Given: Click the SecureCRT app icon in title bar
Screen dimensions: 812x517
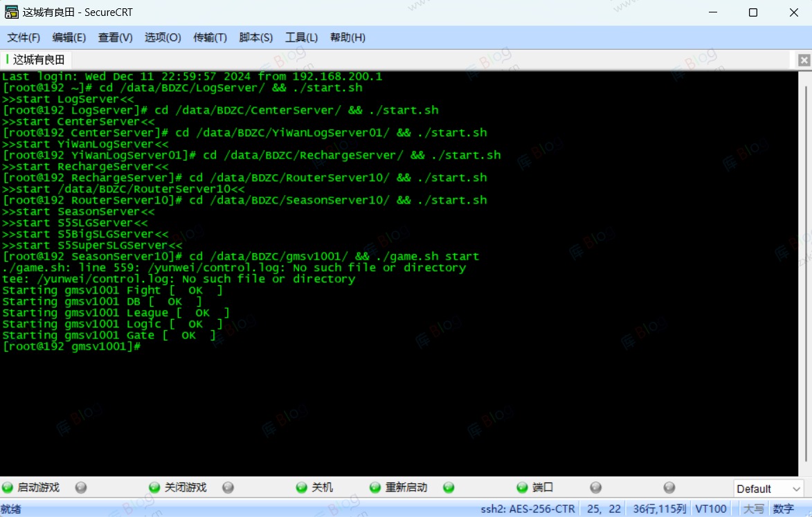Looking at the screenshot, I should [x=11, y=12].
